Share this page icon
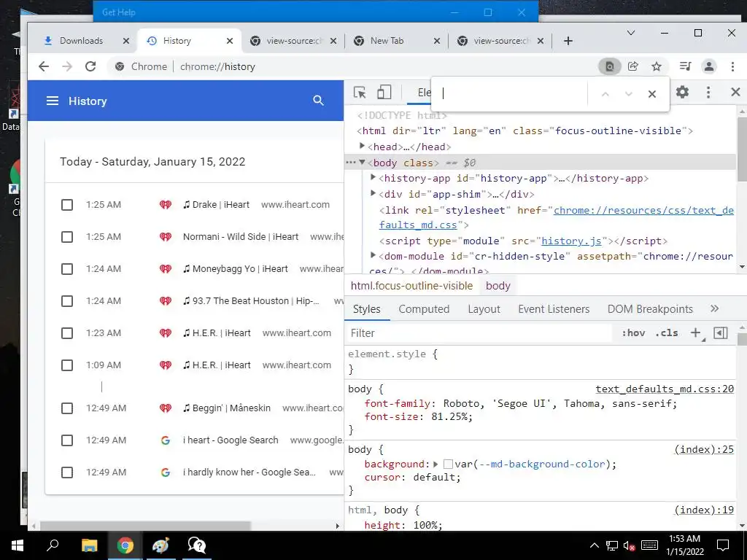The height and width of the screenshot is (560, 747). 633,66
